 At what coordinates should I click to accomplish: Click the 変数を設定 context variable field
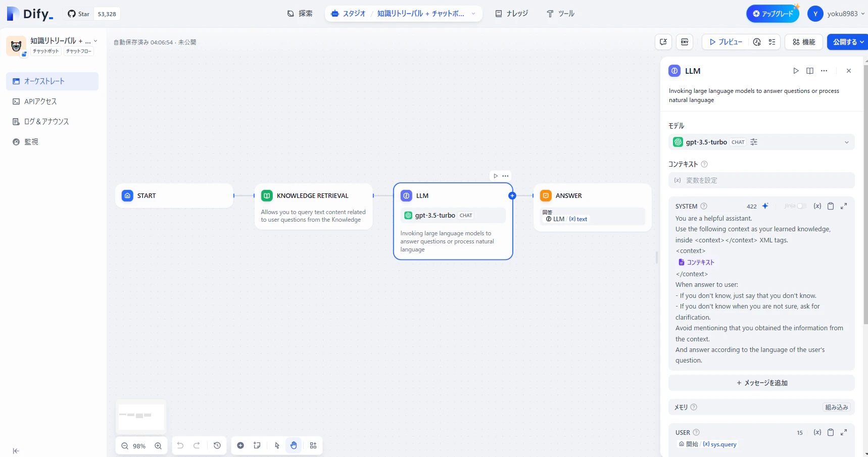[x=761, y=180]
